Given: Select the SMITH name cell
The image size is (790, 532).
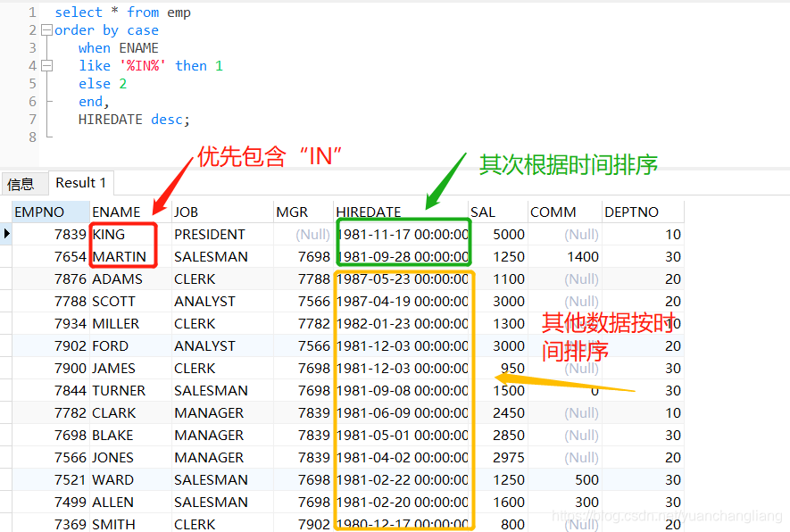Looking at the screenshot, I should 130,523.
